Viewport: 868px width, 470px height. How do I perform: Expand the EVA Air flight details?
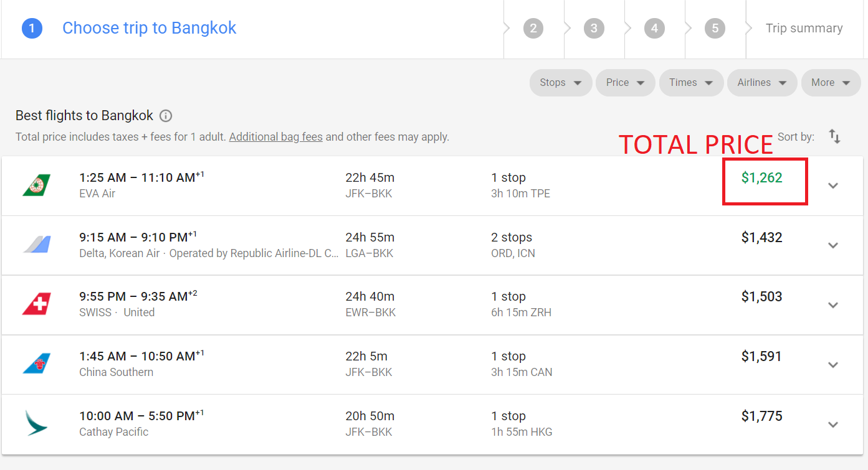coord(833,186)
